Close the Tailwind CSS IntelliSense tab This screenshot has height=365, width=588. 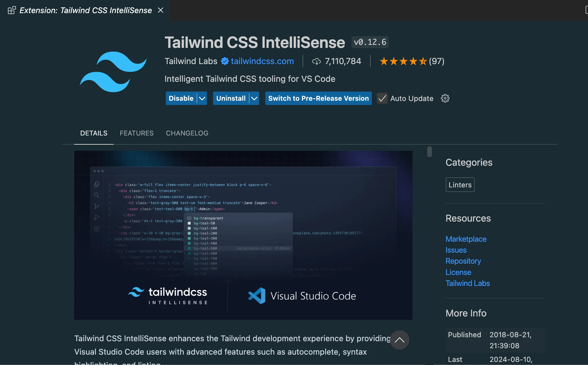(x=161, y=10)
